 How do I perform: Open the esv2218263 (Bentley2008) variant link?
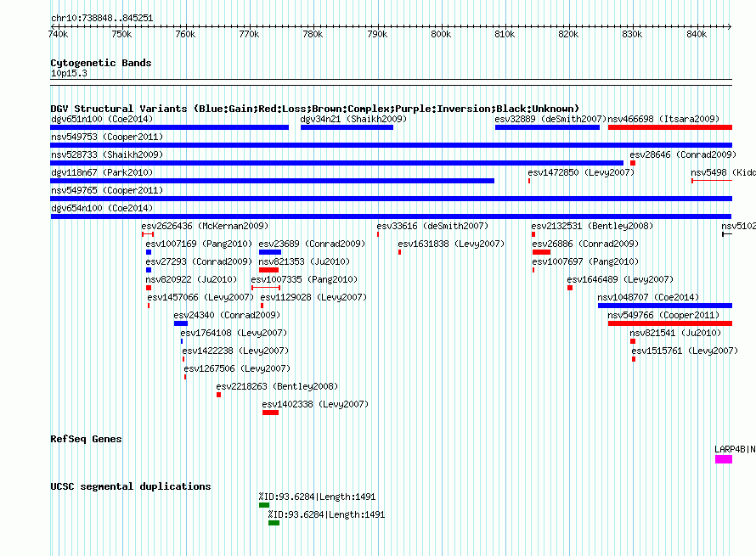point(277,386)
